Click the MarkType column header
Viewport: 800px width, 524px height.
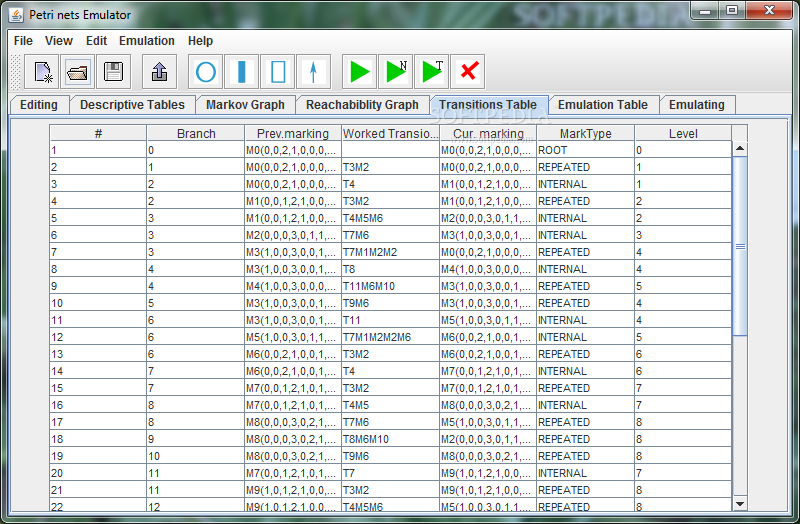pos(586,133)
